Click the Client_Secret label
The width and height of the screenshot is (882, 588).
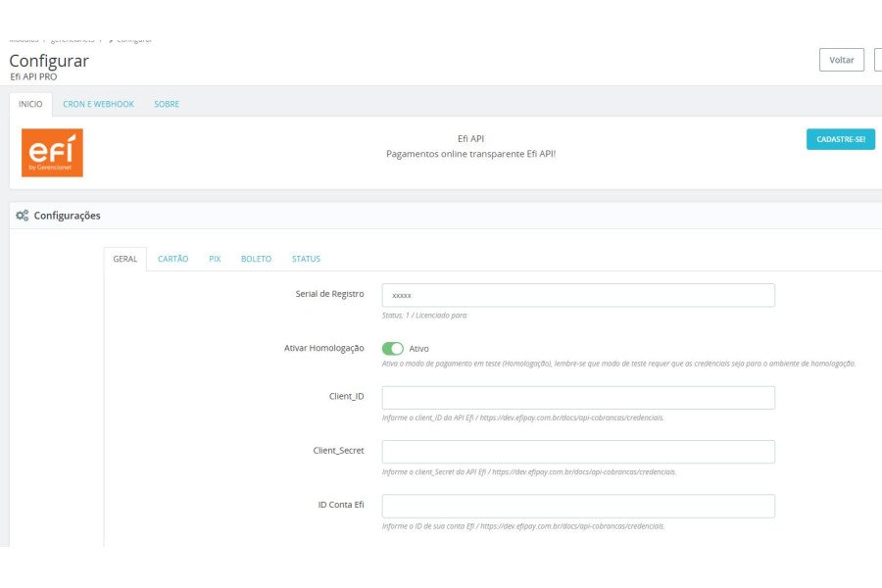click(339, 450)
